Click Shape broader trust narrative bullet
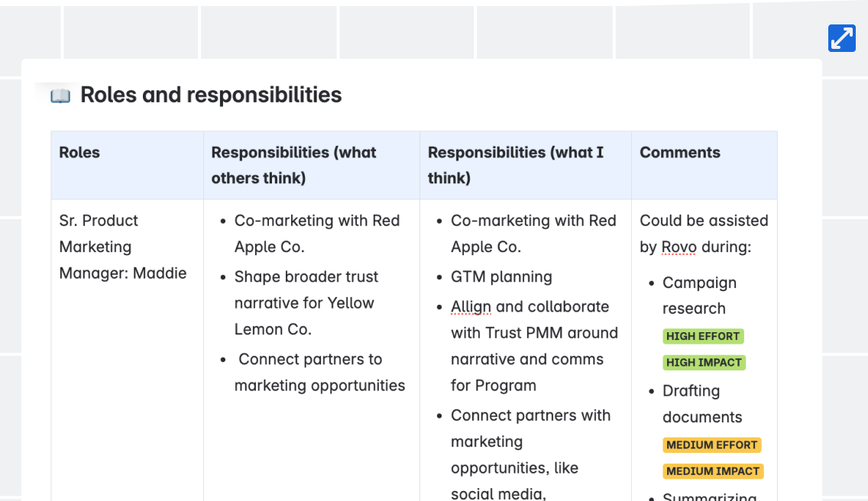The image size is (868, 501). [x=306, y=302]
